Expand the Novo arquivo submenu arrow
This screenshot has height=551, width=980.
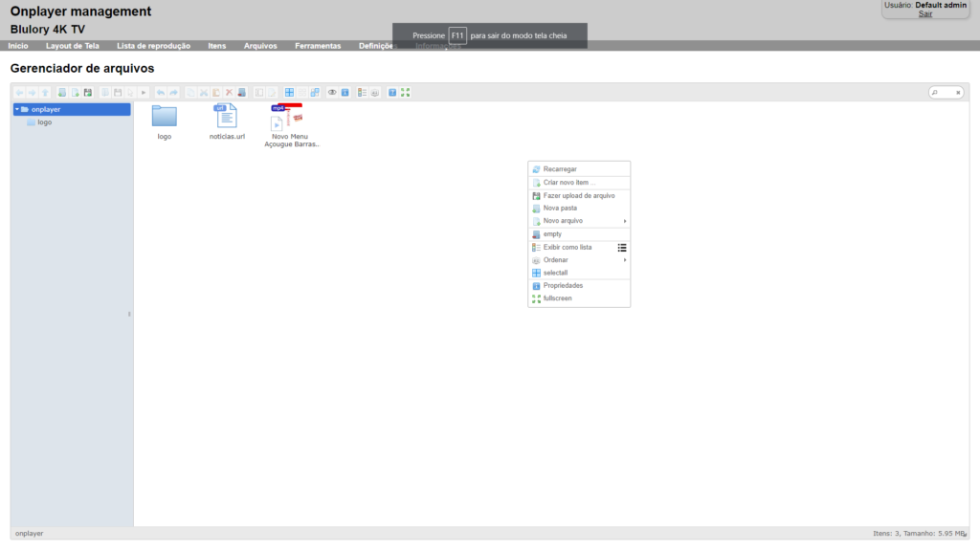pyautogui.click(x=624, y=221)
